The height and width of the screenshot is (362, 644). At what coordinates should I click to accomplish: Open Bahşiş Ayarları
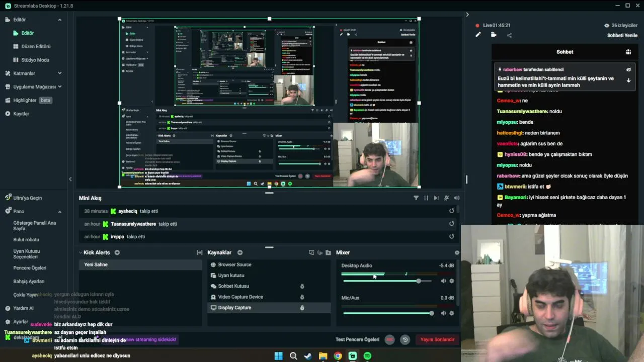[29, 282]
